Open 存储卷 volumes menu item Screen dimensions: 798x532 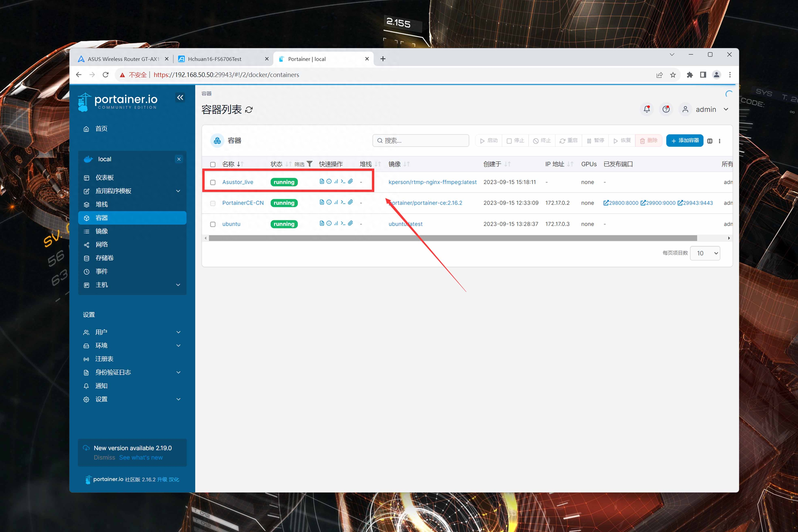(x=132, y=258)
